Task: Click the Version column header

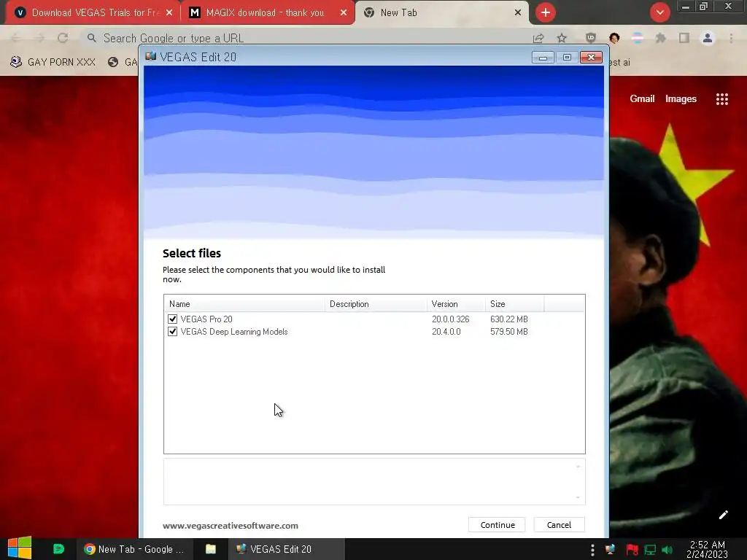Action: (x=457, y=304)
